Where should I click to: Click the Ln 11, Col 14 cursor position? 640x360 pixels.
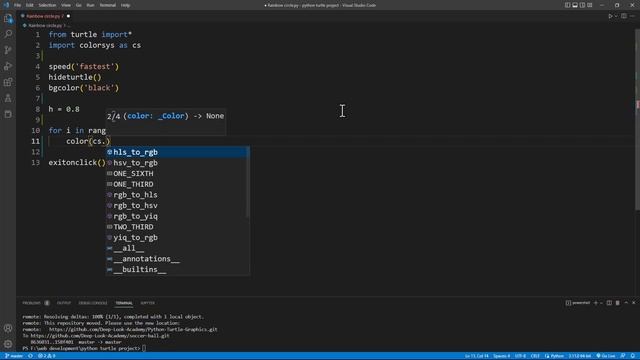tap(476, 356)
